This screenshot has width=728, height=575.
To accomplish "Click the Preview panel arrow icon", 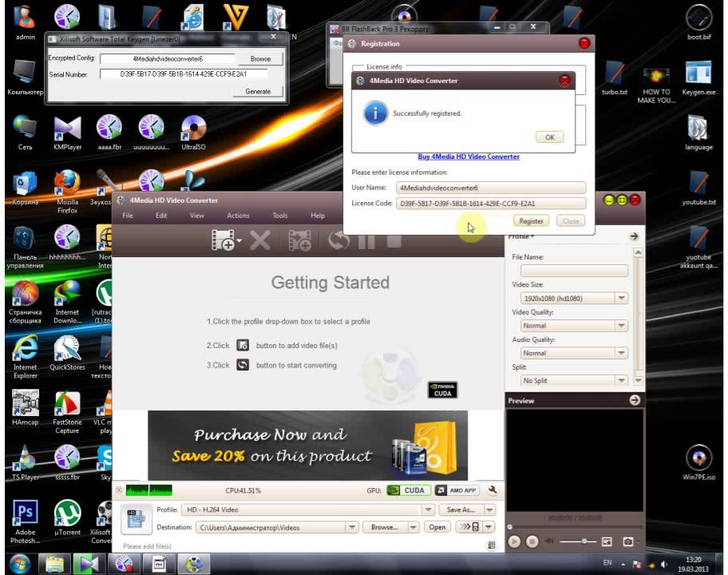I will (x=635, y=400).
